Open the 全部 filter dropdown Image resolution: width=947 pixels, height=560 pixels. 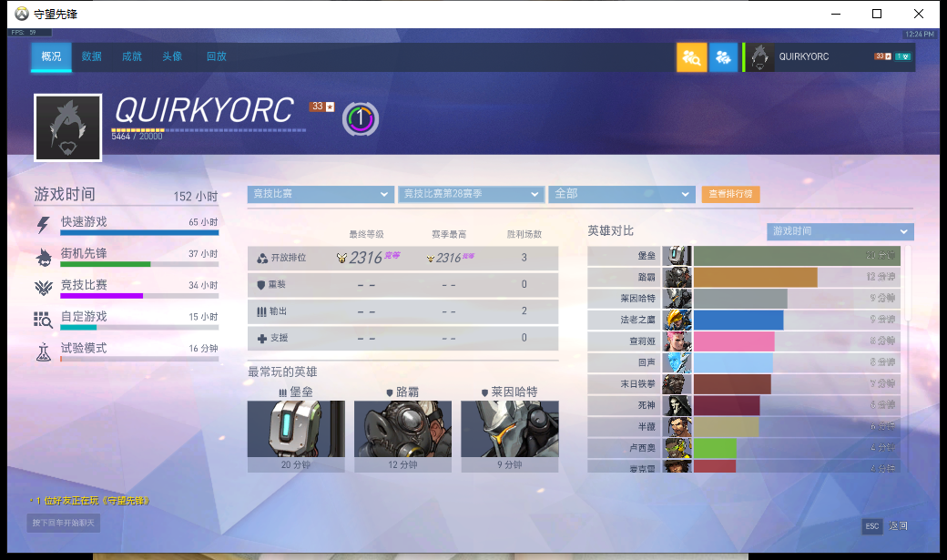[x=621, y=194]
